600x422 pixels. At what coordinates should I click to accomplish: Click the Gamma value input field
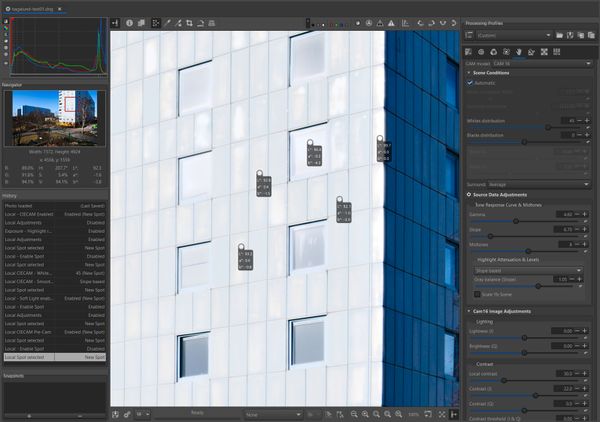coord(567,214)
